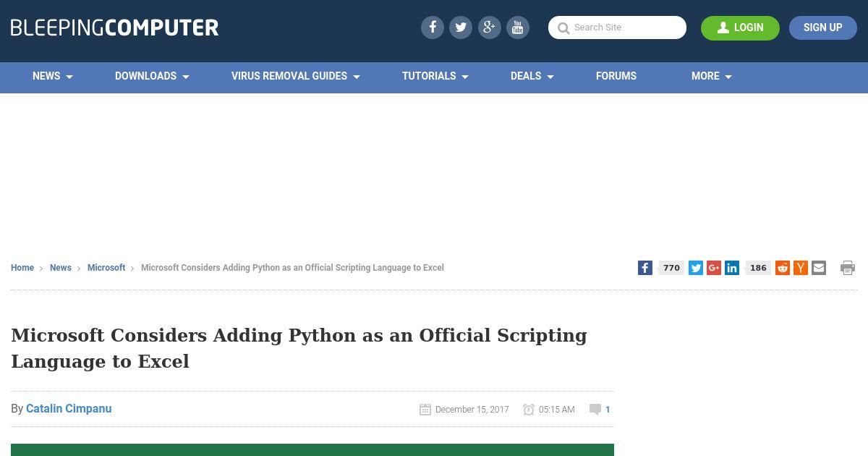The image size is (868, 456).
Task: Share article on Hacker News
Action: click(801, 268)
